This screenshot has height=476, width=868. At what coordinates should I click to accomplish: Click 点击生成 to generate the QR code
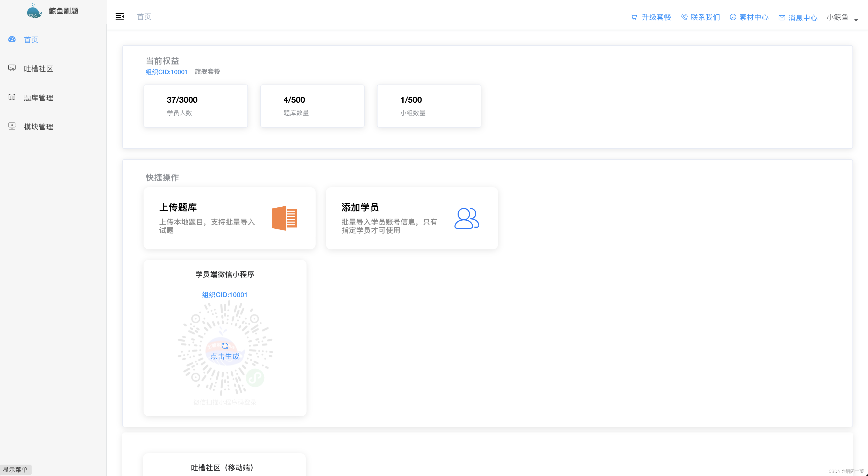225,356
